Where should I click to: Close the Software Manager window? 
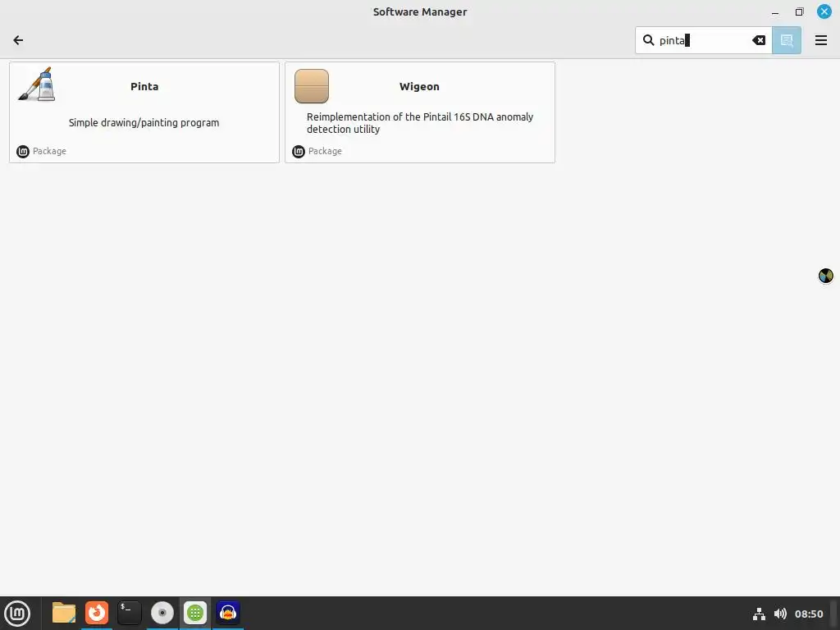(824, 11)
